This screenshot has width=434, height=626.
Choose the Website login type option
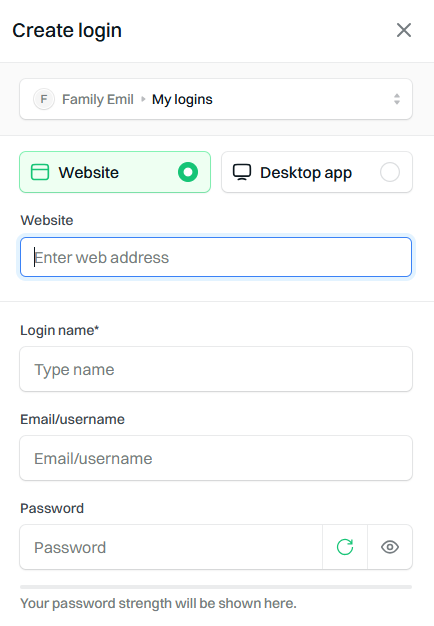(x=115, y=172)
